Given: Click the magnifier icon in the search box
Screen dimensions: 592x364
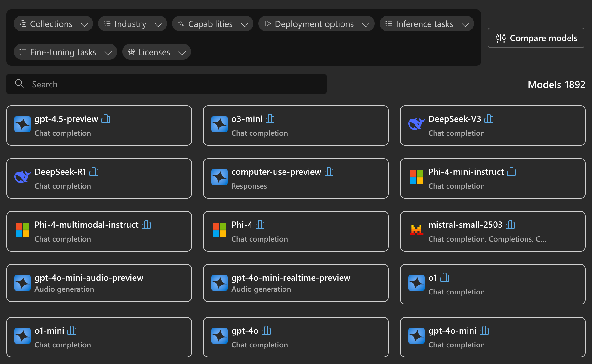Looking at the screenshot, I should (19, 83).
